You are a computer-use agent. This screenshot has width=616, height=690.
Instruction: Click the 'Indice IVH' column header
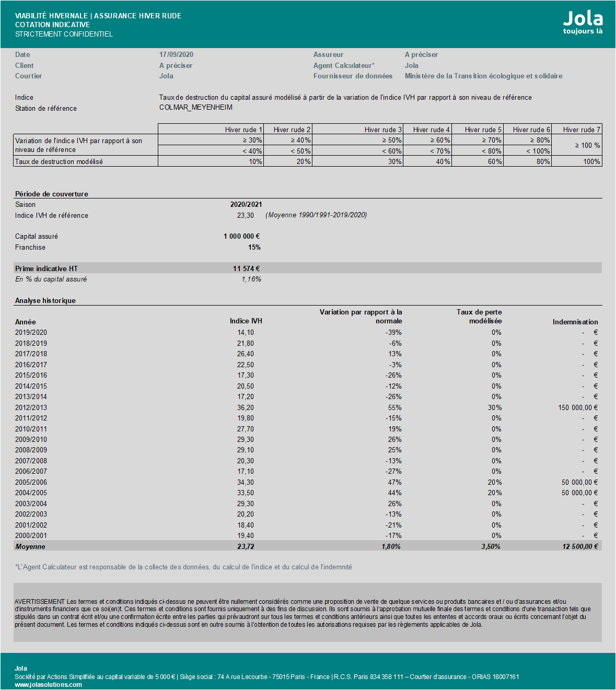point(246,321)
